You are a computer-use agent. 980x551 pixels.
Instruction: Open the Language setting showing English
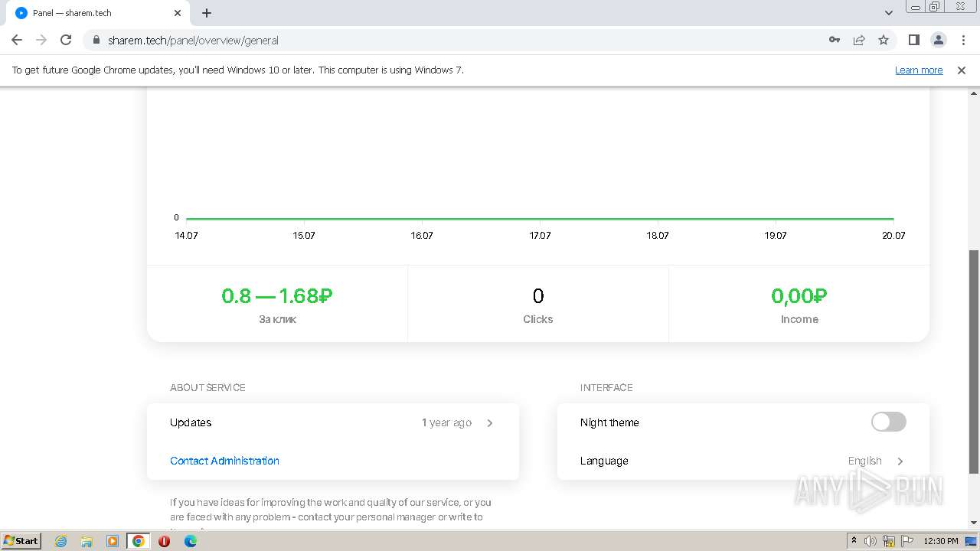point(743,461)
